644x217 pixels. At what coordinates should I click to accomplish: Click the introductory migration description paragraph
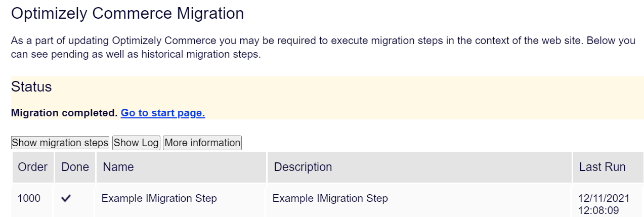coord(323,47)
